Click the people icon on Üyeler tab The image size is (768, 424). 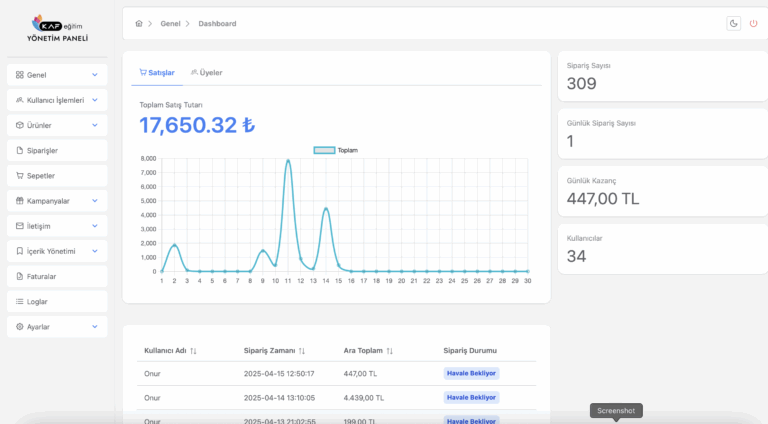pyautogui.click(x=194, y=72)
